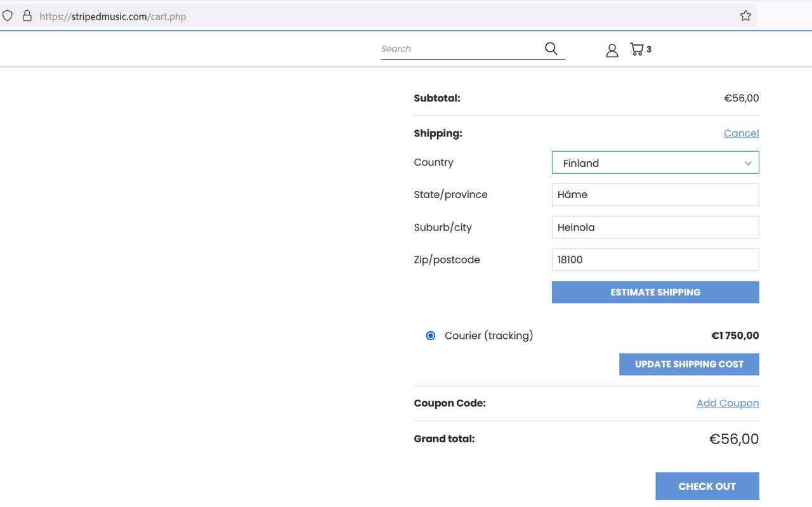Open the user account icon

(x=612, y=51)
